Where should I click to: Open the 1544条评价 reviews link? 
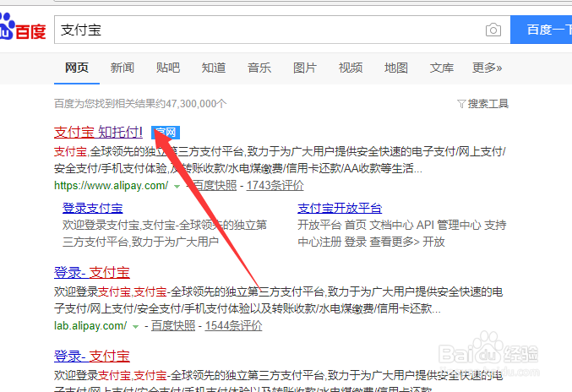click(x=233, y=325)
